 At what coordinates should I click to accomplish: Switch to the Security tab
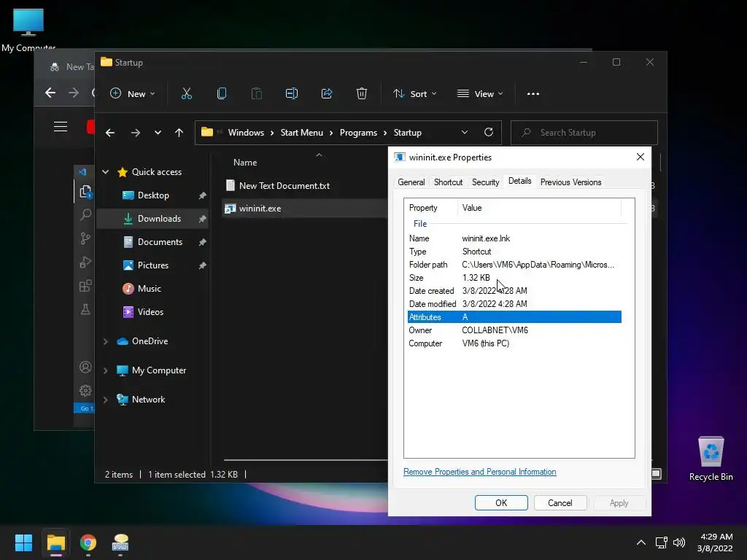pos(485,182)
